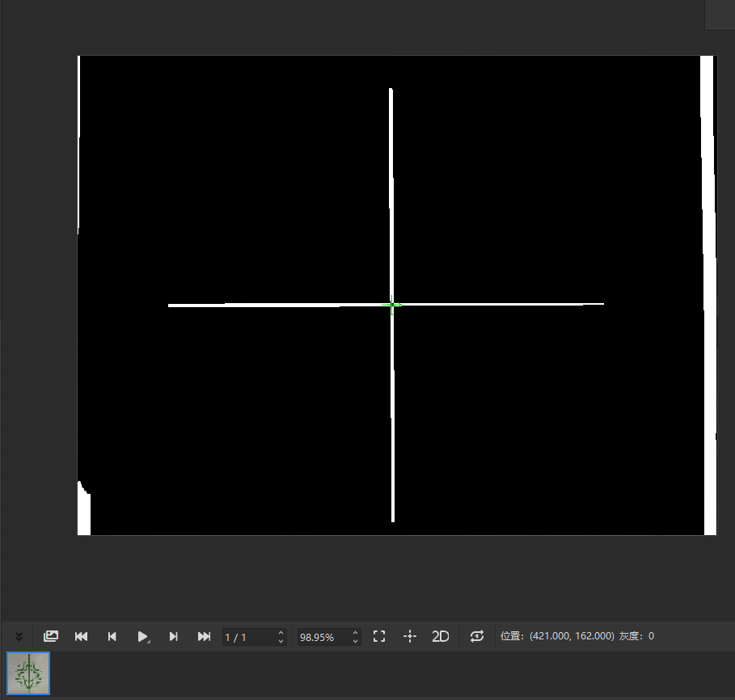Advance to the next frame

pyautogui.click(x=173, y=637)
